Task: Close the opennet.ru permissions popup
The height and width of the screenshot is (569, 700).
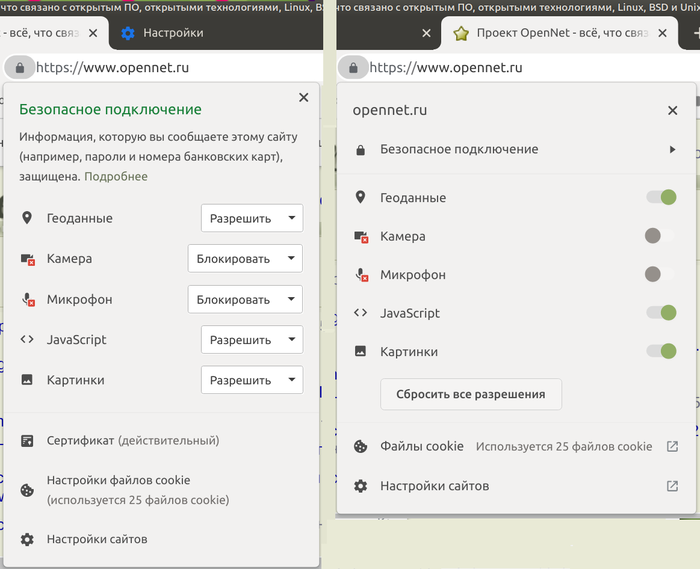Action: coord(672,110)
